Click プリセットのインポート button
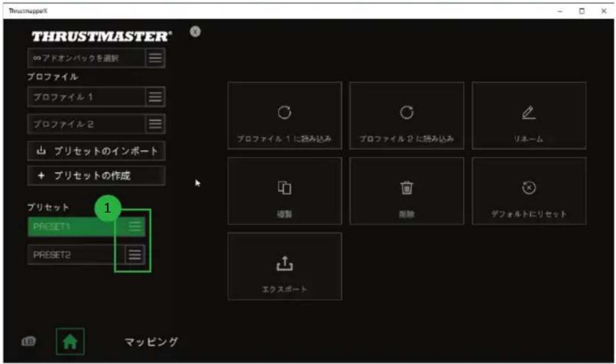This screenshot has width=616, height=364. coord(96,151)
